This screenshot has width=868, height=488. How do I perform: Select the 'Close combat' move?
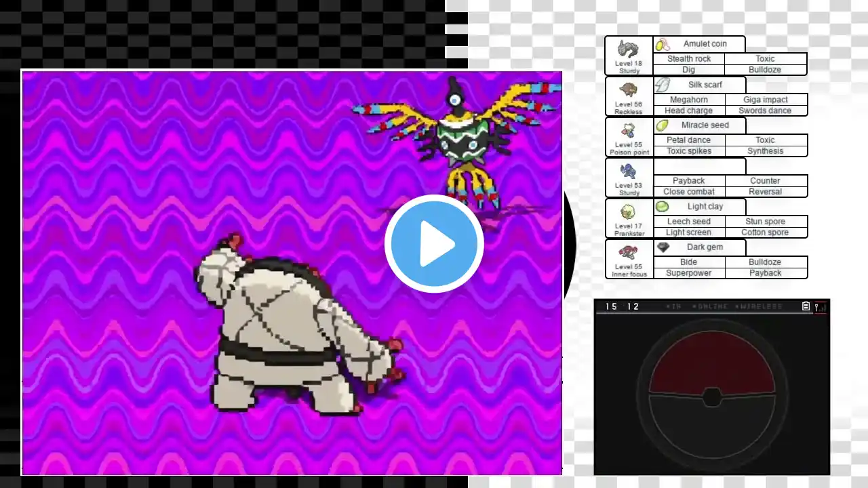tap(689, 192)
